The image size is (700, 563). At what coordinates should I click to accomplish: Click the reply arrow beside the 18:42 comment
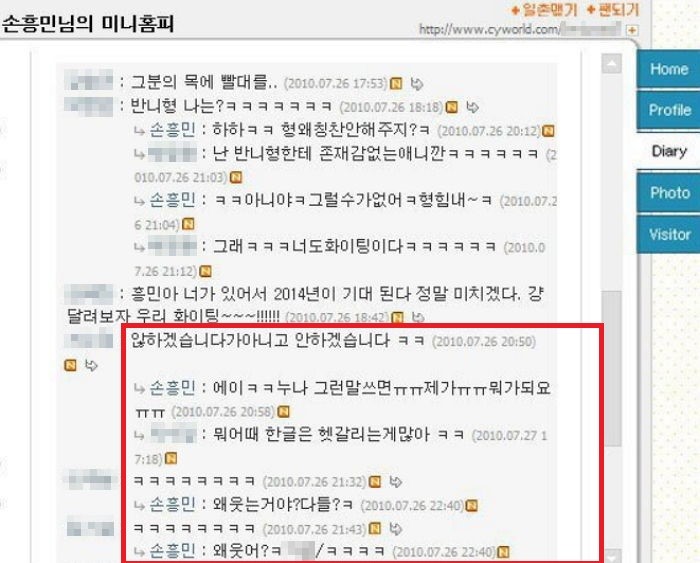click(x=418, y=317)
